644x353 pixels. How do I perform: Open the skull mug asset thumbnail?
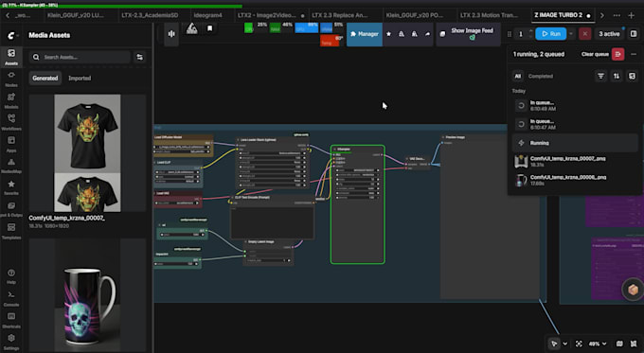tap(87, 294)
